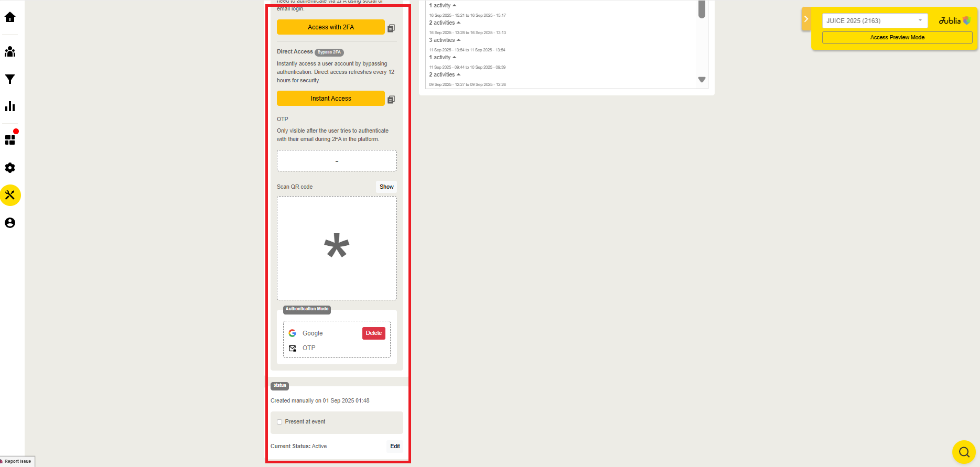Open the JUICE 2025 (2163) event dropdown
This screenshot has height=467, width=980.
875,21
